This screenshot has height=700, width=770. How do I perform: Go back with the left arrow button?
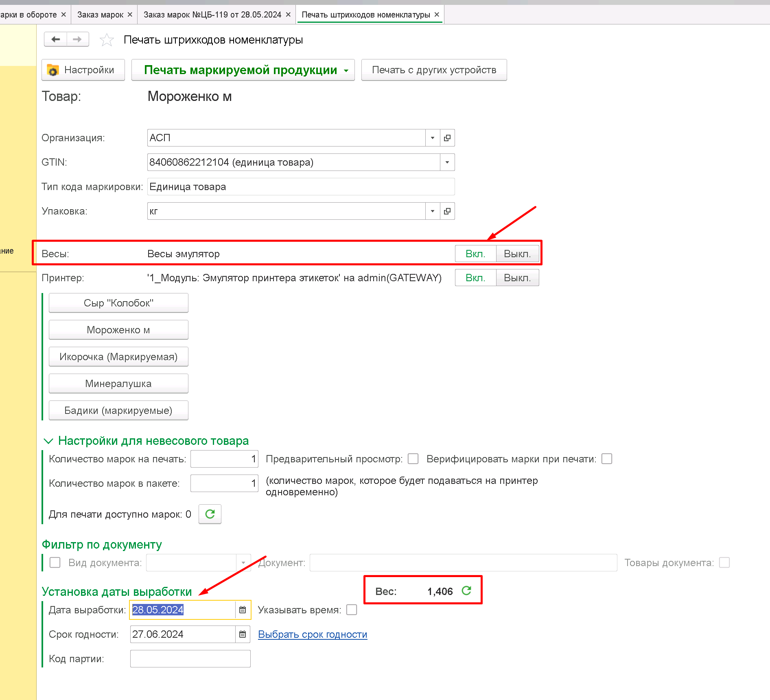tap(56, 39)
